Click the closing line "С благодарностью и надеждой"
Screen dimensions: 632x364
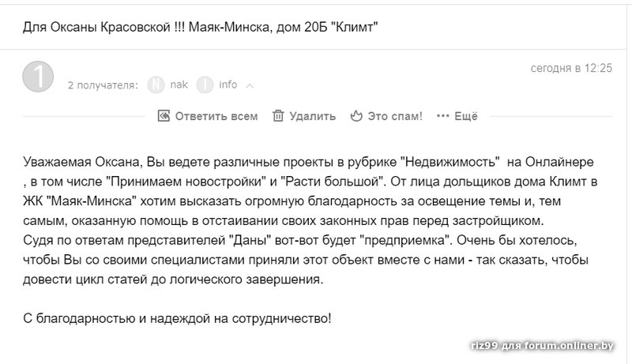tap(178, 318)
